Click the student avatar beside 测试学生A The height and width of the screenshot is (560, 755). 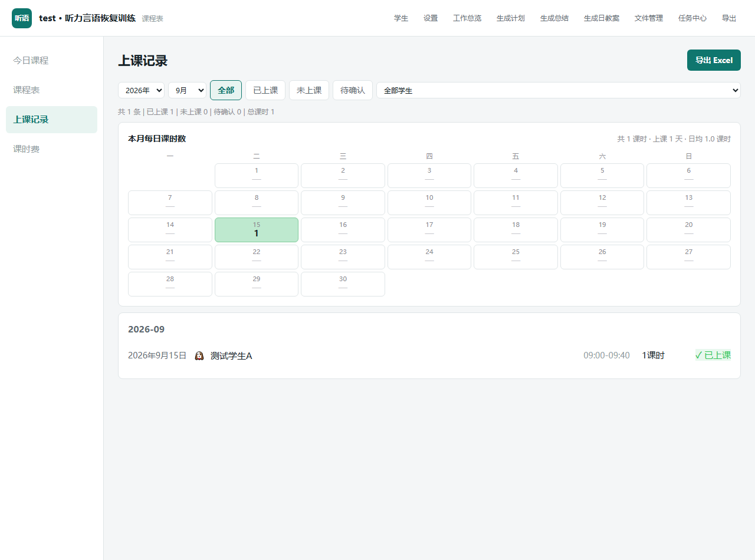(199, 355)
